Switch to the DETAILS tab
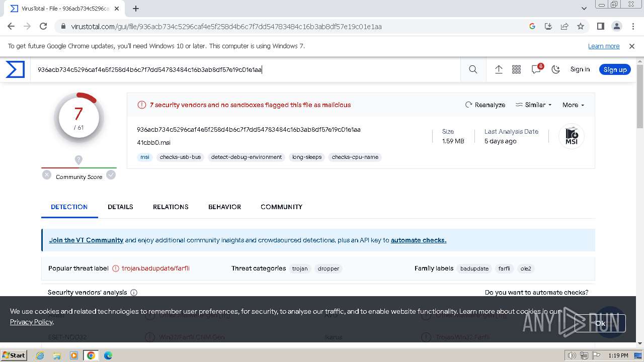 (120, 207)
